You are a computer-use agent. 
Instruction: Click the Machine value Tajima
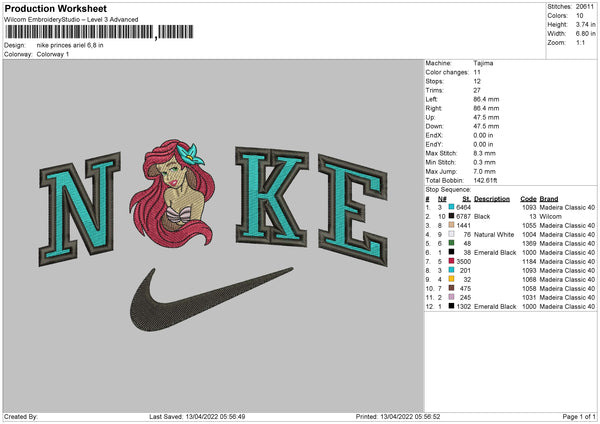pyautogui.click(x=483, y=63)
